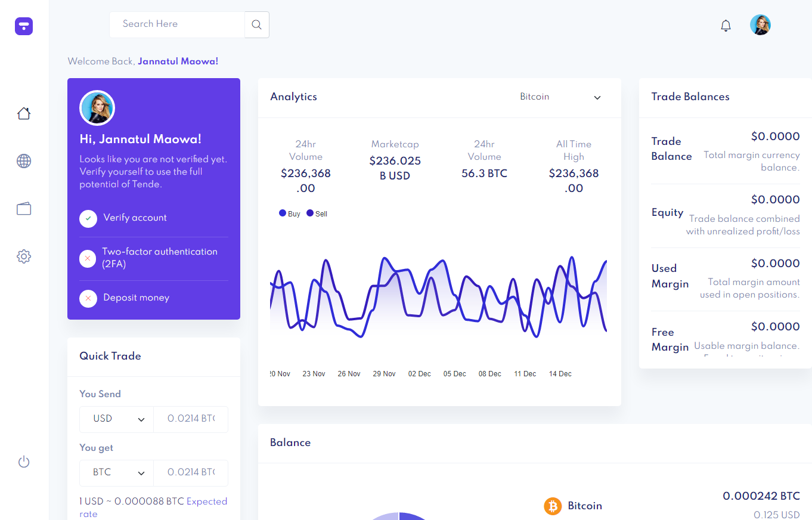Viewport: 812px width, 520px height.
Task: Open the BTC currency dropdown under You get
Action: pyautogui.click(x=116, y=473)
